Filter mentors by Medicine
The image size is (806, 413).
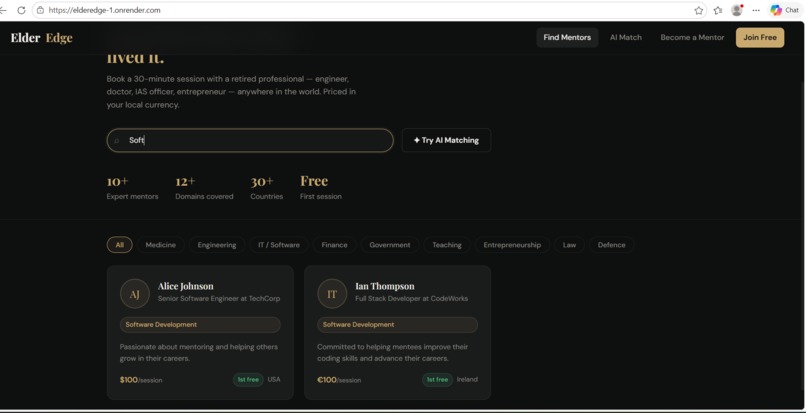point(160,245)
